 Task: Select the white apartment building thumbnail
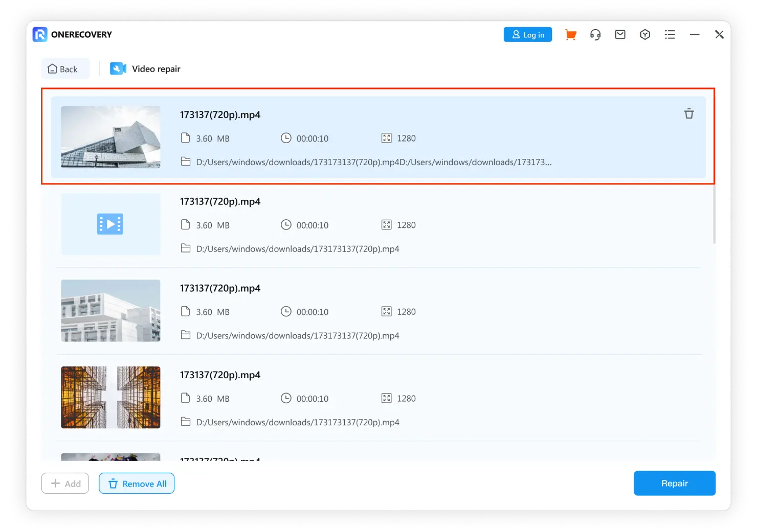click(110, 311)
